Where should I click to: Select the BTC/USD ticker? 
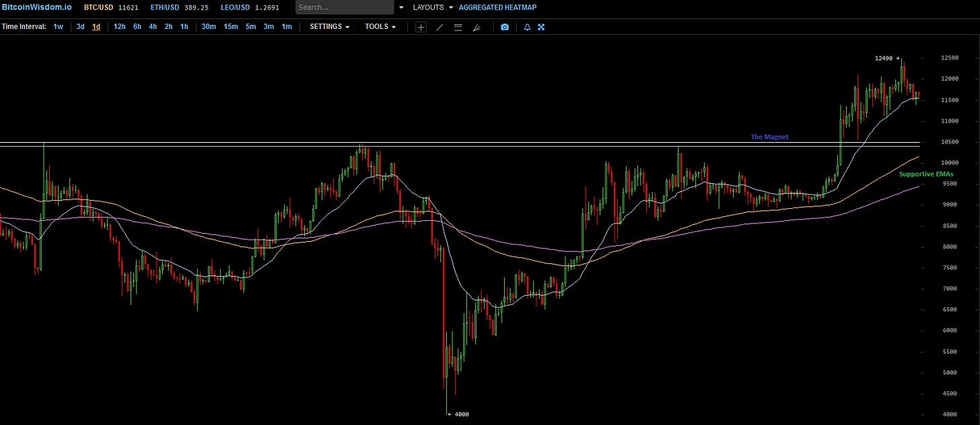pos(98,7)
